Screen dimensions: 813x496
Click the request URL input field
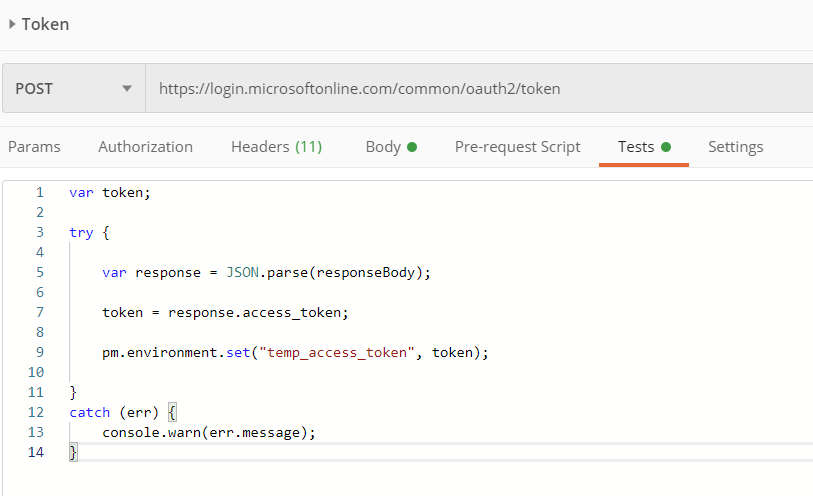tap(479, 88)
